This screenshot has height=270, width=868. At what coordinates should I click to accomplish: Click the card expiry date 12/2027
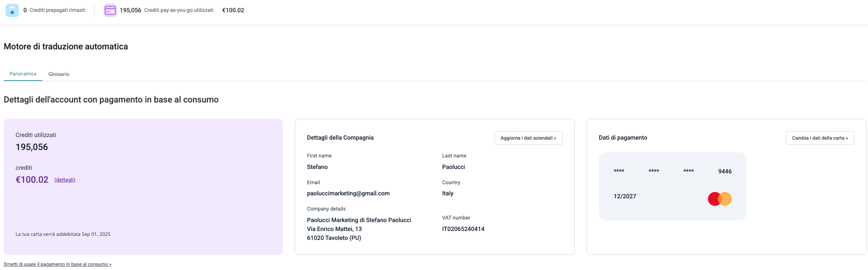click(x=625, y=196)
